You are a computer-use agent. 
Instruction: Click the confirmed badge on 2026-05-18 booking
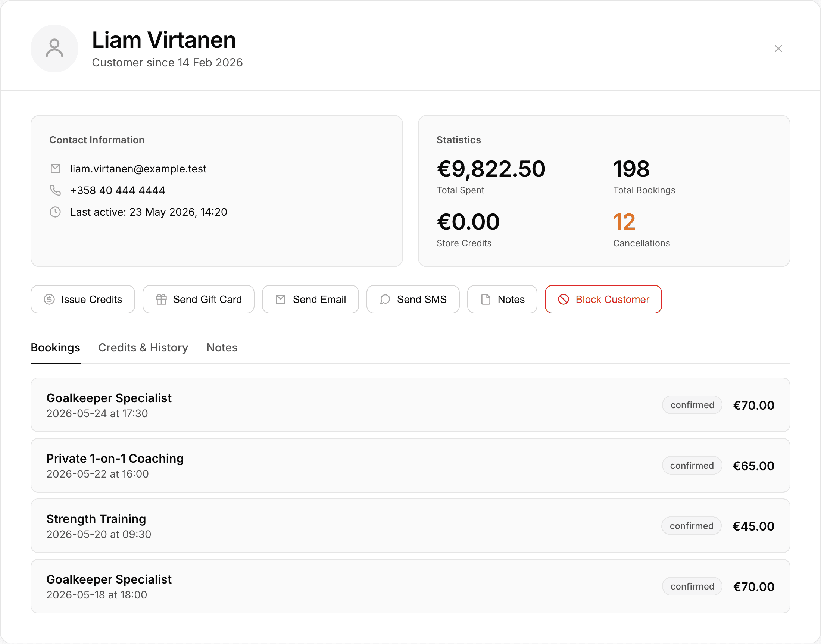coord(692,586)
